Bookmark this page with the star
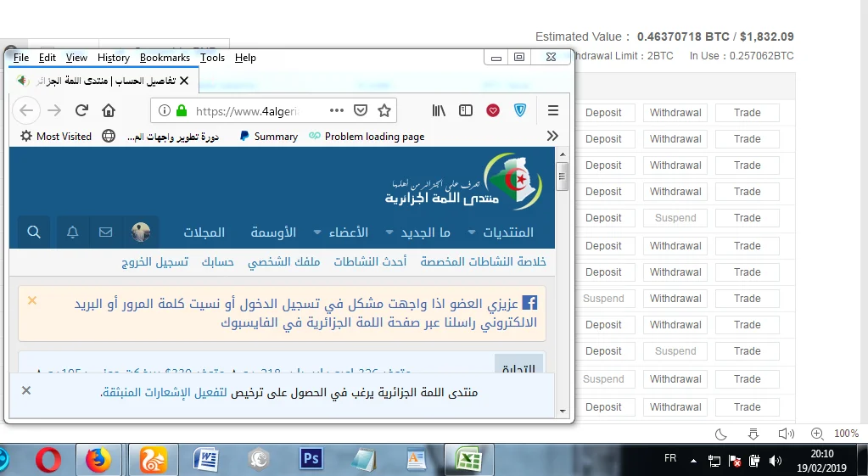Viewport: 868px width, 476px height. (x=384, y=110)
